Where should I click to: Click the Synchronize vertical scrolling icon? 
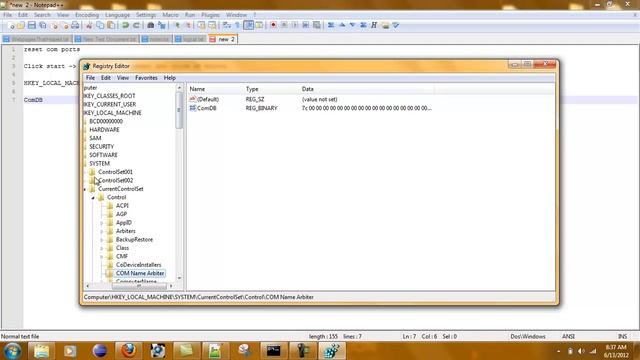201,25
